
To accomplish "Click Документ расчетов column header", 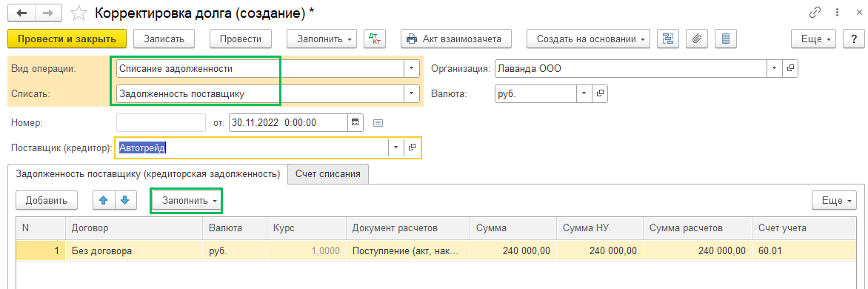I will point(408,227).
